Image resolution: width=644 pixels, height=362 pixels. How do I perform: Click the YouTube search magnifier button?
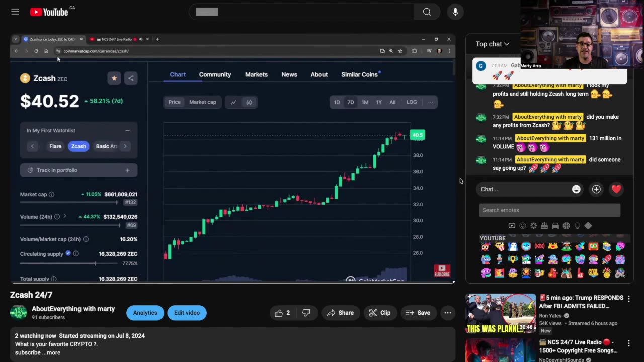427,12
